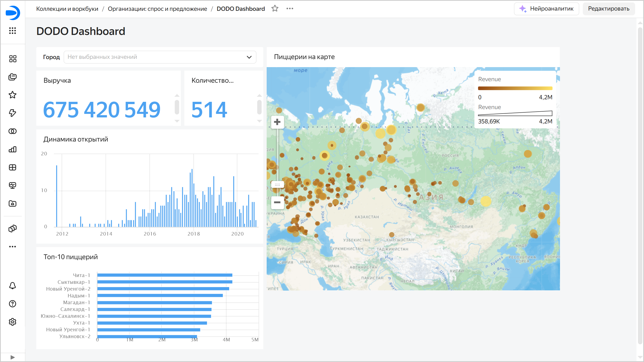The height and width of the screenshot is (362, 644).
Task: Expand the left sidebar panel arrow
Action: (13, 357)
